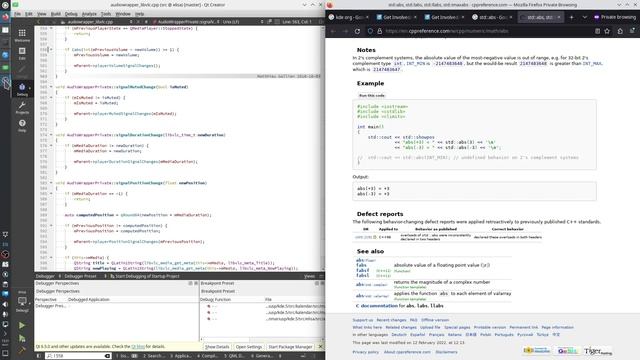
Task: Open the Tools menu in Qt Creator
Action: tap(106, 14)
